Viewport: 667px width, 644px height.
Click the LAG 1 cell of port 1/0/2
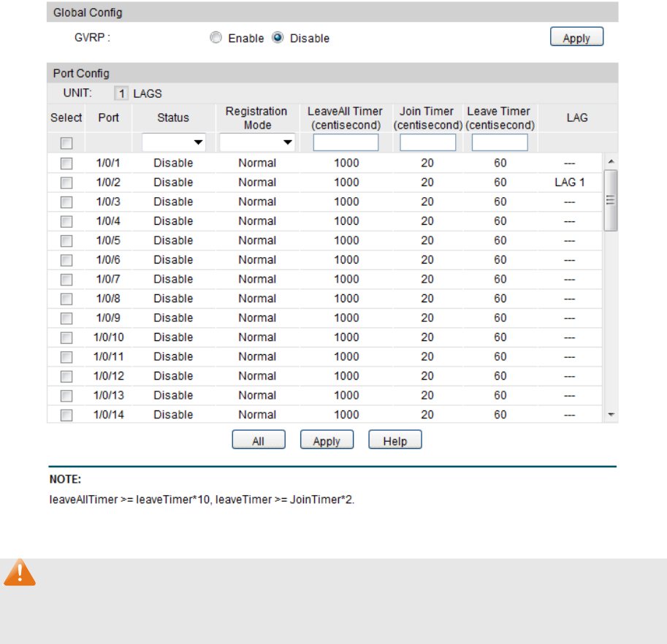click(x=570, y=183)
